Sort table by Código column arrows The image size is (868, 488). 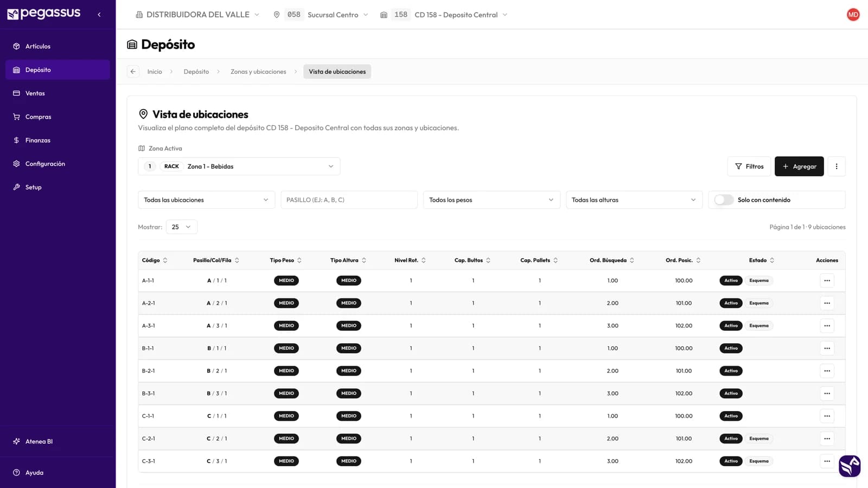[x=165, y=260]
